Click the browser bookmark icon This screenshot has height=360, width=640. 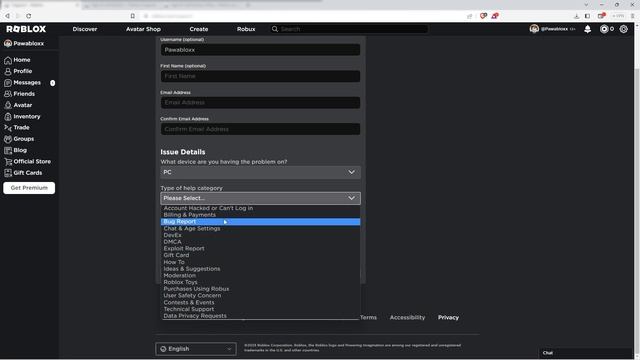[x=133, y=16]
